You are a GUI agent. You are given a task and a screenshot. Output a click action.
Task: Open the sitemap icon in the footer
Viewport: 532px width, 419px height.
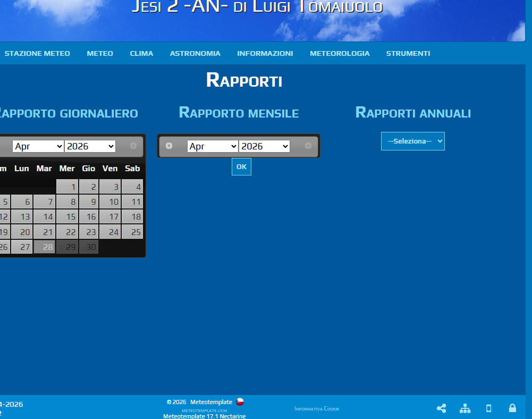(465, 408)
